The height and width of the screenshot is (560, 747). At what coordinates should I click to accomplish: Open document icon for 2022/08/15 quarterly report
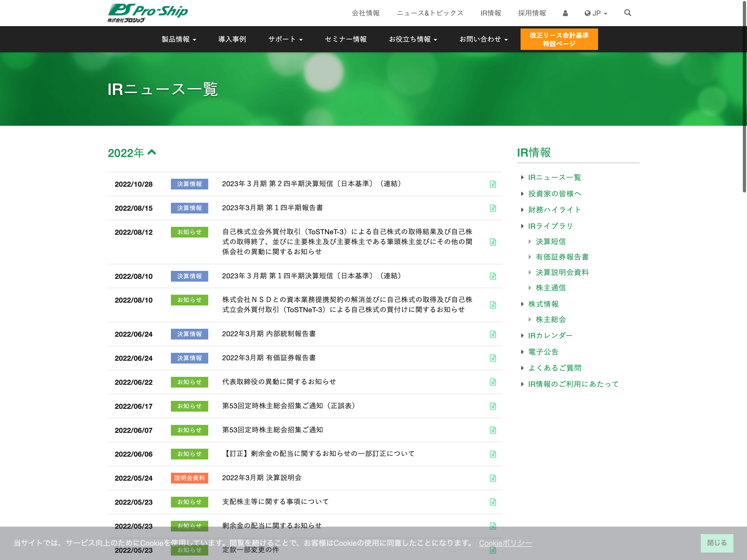(x=492, y=208)
